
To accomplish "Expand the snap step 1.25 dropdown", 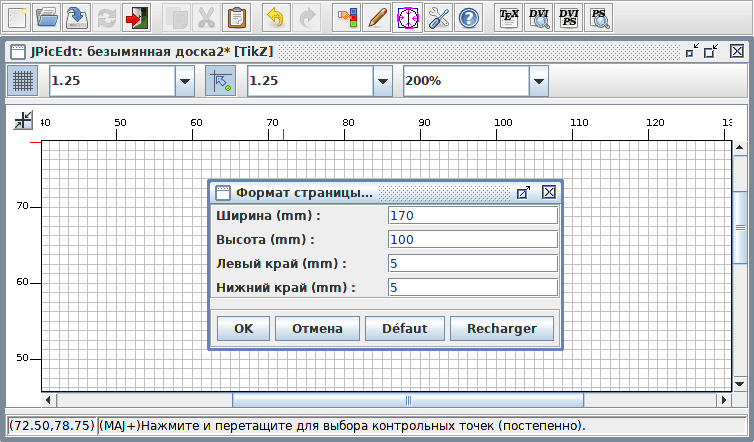I will [x=383, y=81].
